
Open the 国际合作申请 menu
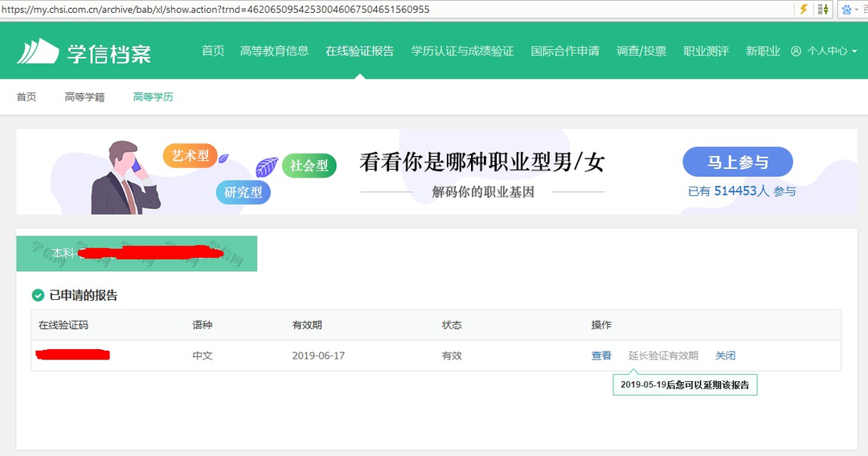(x=565, y=51)
